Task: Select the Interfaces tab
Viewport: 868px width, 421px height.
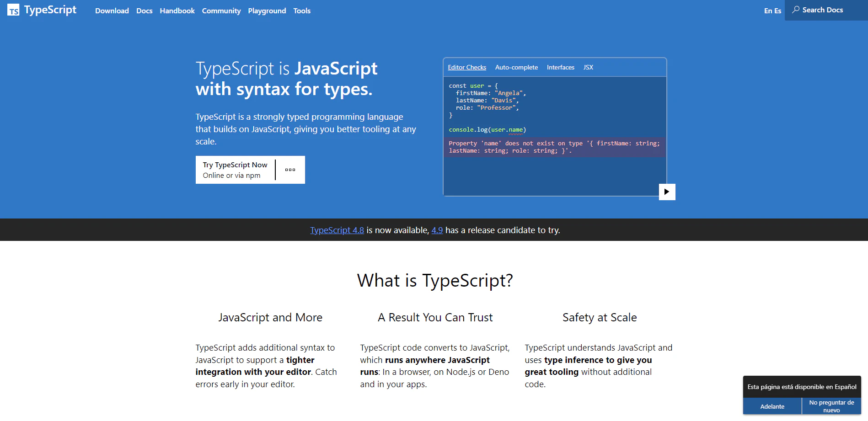Action: [560, 67]
